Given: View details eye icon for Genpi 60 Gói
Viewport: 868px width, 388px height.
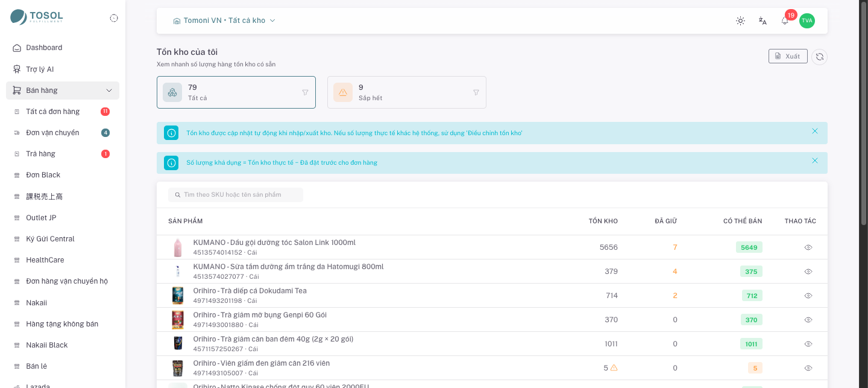Looking at the screenshot, I should coord(808,320).
